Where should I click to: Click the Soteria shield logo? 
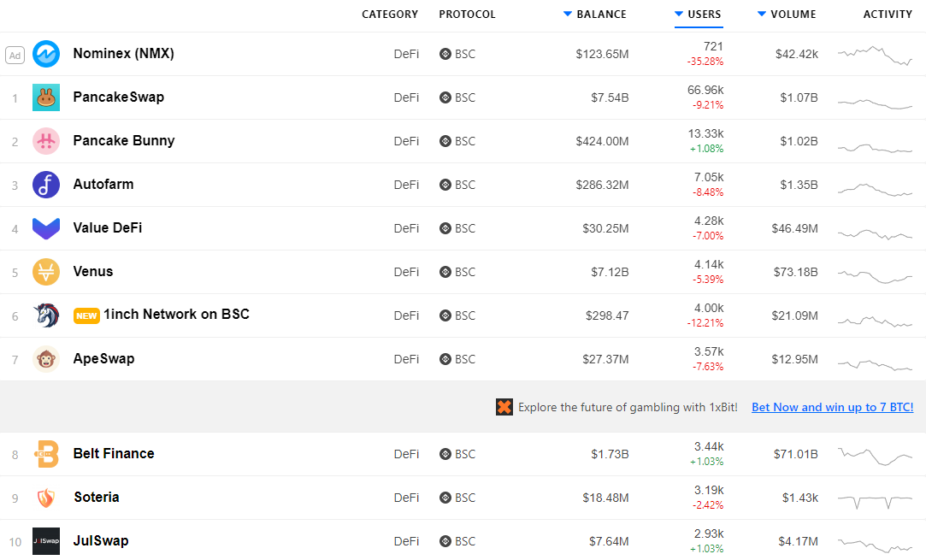[x=46, y=498]
